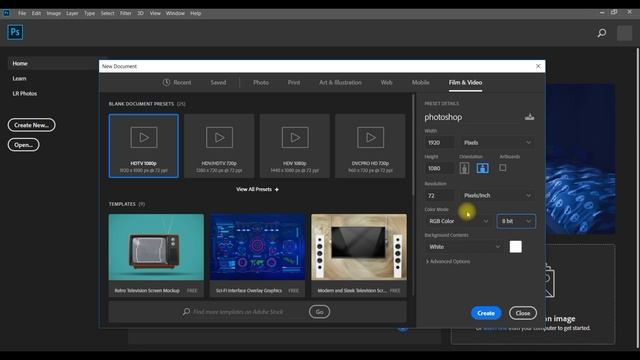
Task: Open the 3D menu
Action: point(140,13)
